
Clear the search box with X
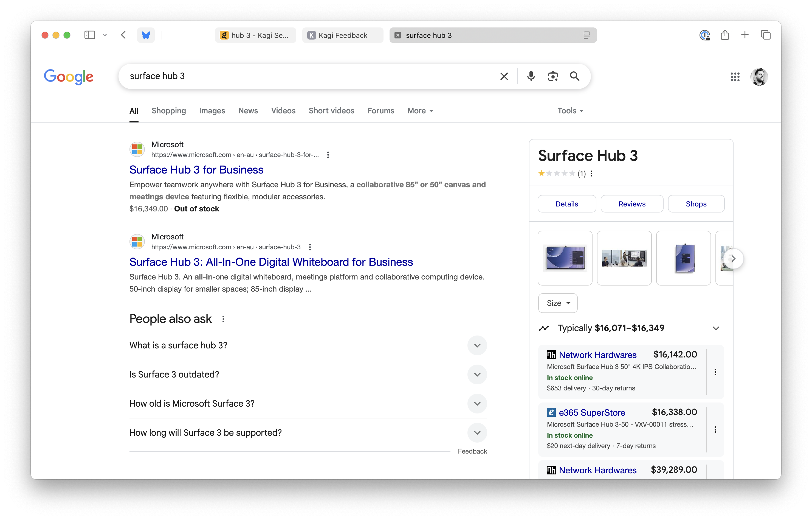504,76
